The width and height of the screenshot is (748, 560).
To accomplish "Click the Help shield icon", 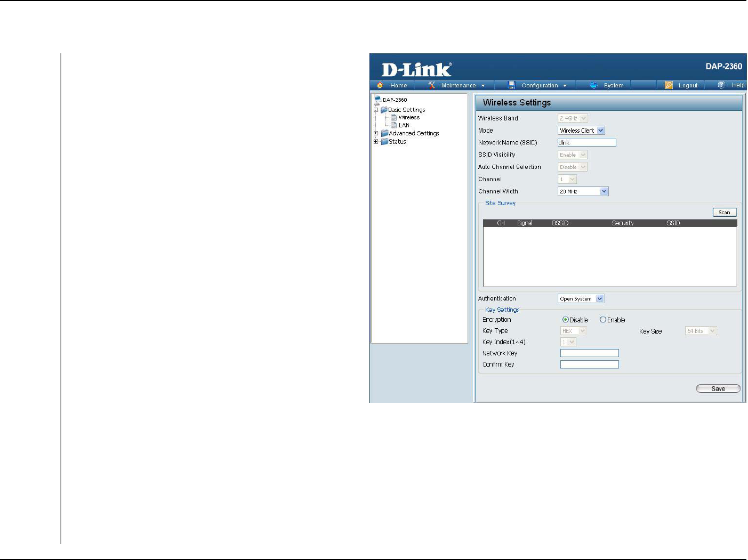I will (x=721, y=85).
